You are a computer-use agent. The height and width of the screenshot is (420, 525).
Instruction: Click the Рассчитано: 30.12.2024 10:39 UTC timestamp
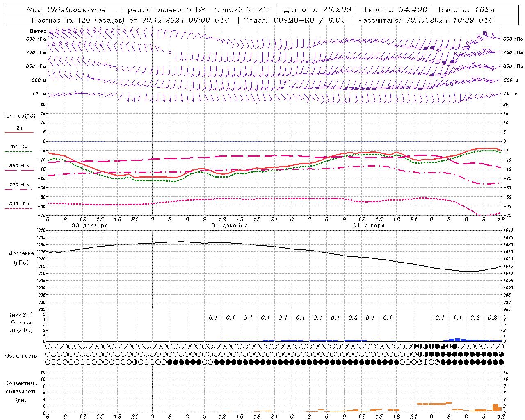pos(426,20)
